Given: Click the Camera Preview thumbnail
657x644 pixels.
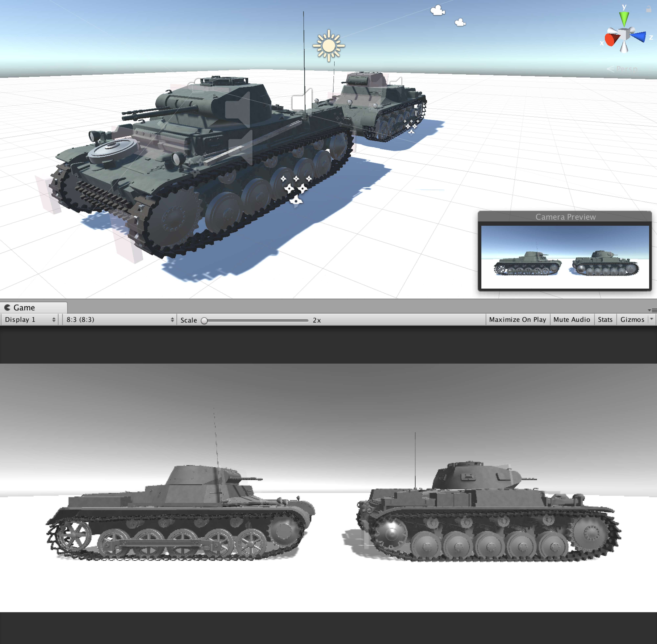Looking at the screenshot, I should tap(565, 257).
